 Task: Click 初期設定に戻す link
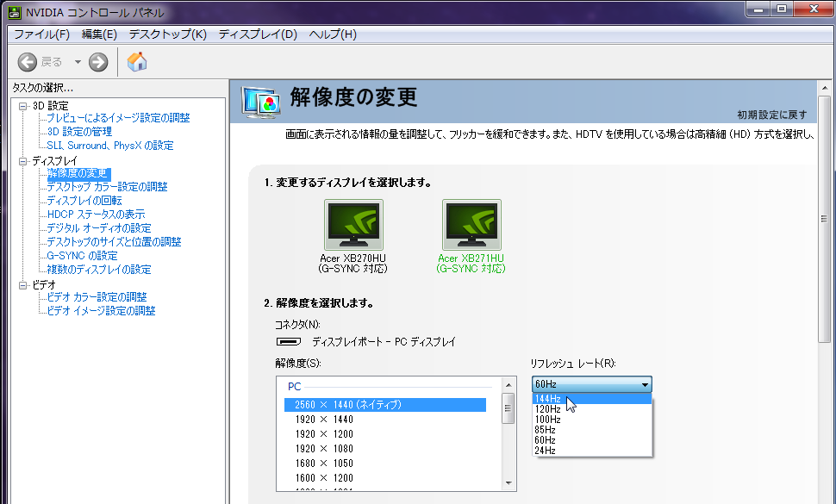(772, 115)
